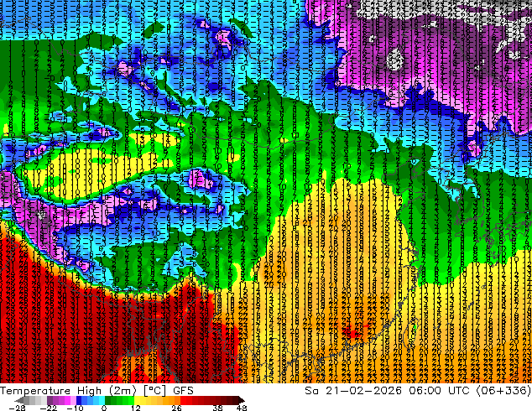Viewport: 532px width, 411px height.
Task: Click the 12 label on the legend
Action: tap(136, 408)
